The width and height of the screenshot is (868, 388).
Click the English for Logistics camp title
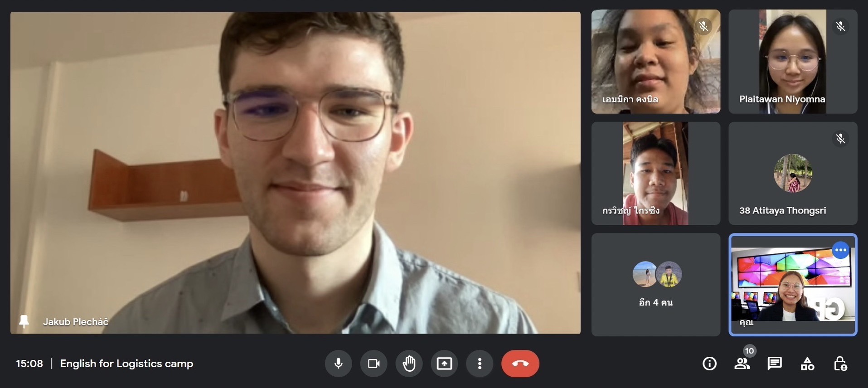(x=126, y=364)
